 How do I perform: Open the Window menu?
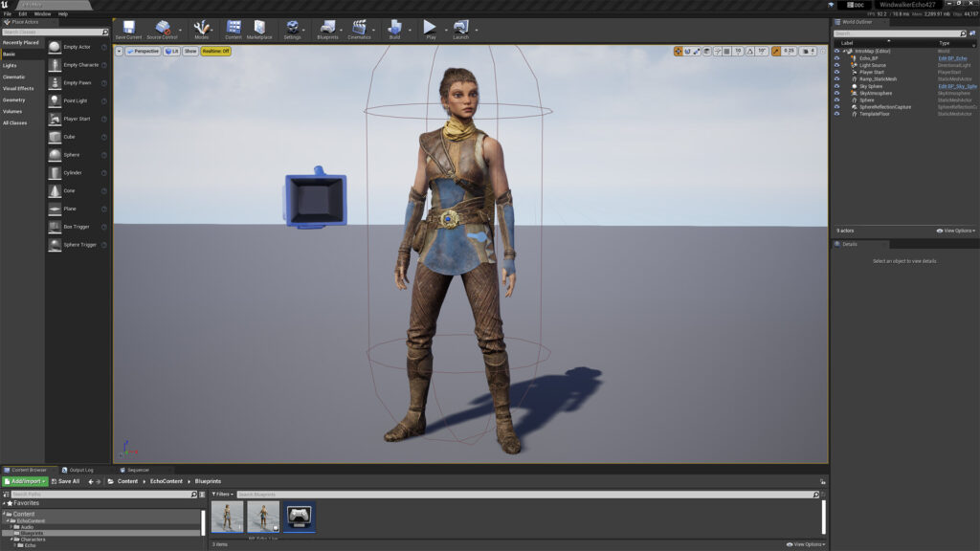42,13
